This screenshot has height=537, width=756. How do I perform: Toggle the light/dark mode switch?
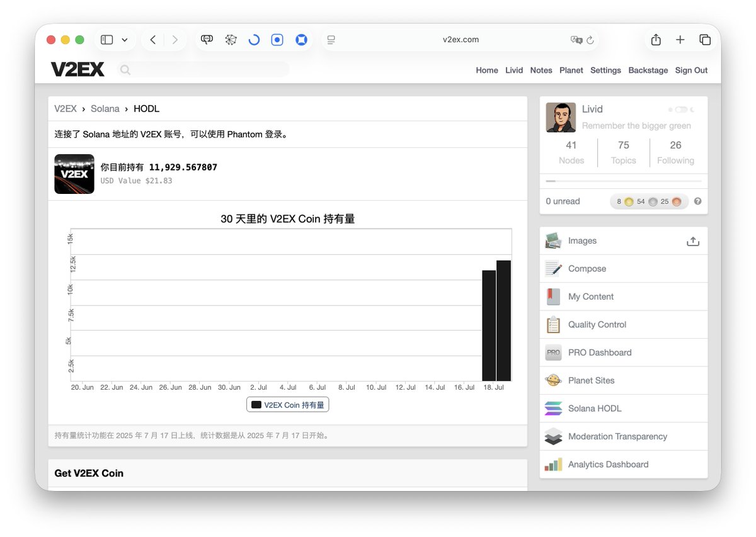(x=681, y=110)
